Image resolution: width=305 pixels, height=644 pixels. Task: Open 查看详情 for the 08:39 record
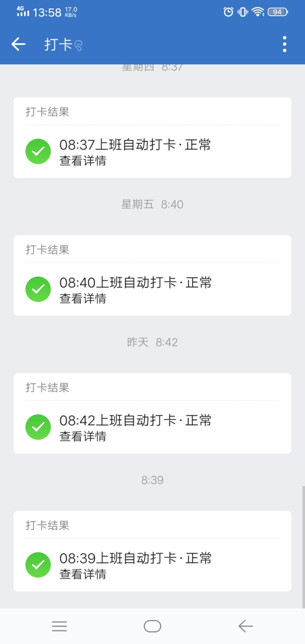(x=83, y=574)
